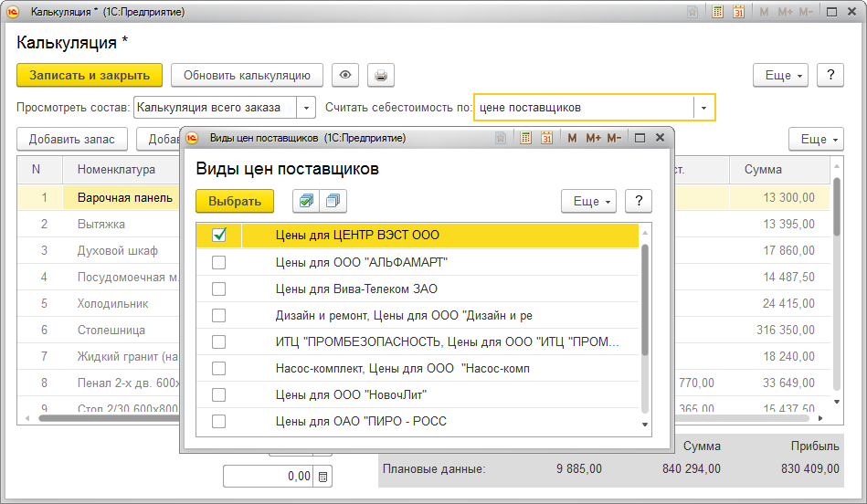Click Записать и закрыть button
Viewport: 867px width, 504px height.
[90, 75]
